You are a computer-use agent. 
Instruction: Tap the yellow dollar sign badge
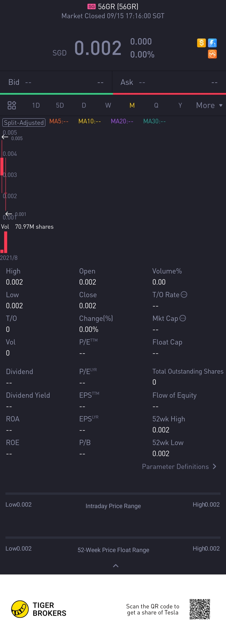point(201,43)
